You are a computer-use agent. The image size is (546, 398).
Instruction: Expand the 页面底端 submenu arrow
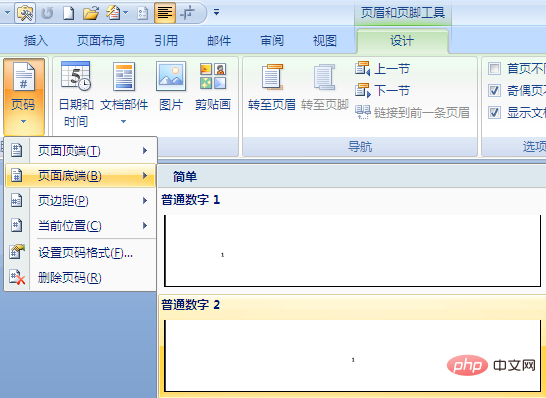(x=145, y=176)
